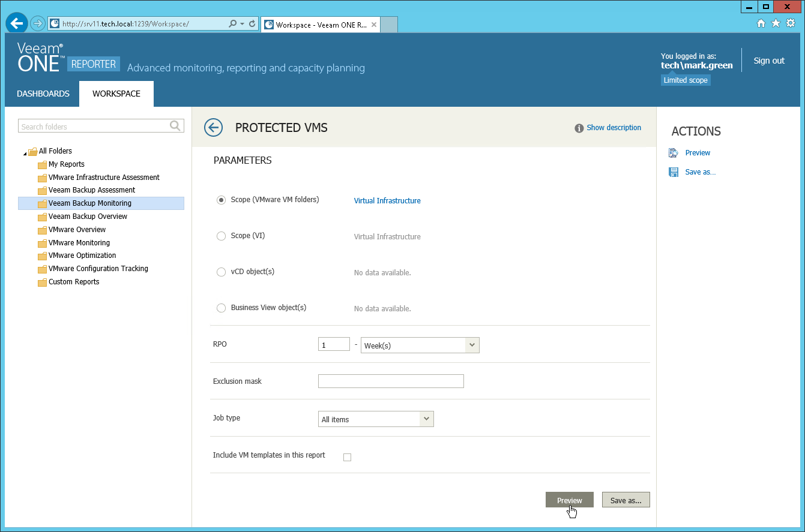Open Custom Reports folder
The height and width of the screenshot is (532, 805).
74,282
